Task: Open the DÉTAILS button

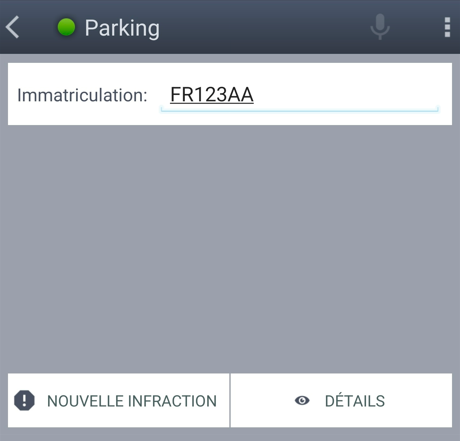Action: 341,400
